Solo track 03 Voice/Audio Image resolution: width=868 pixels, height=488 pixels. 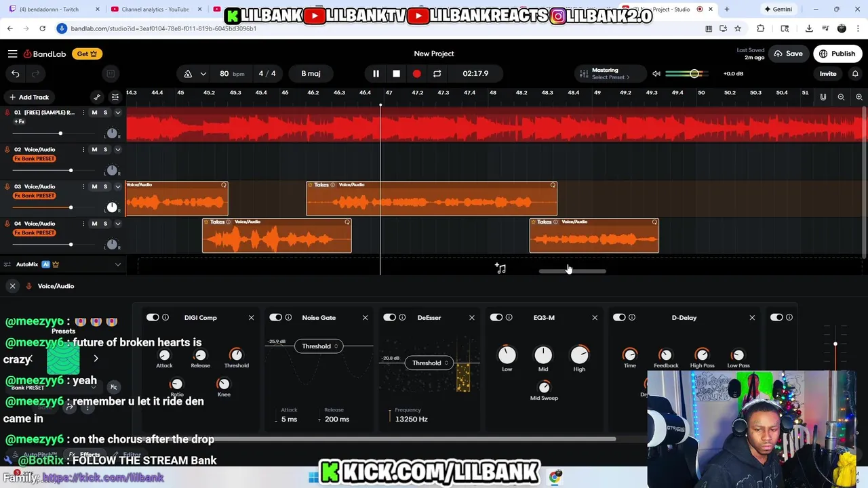105,186
